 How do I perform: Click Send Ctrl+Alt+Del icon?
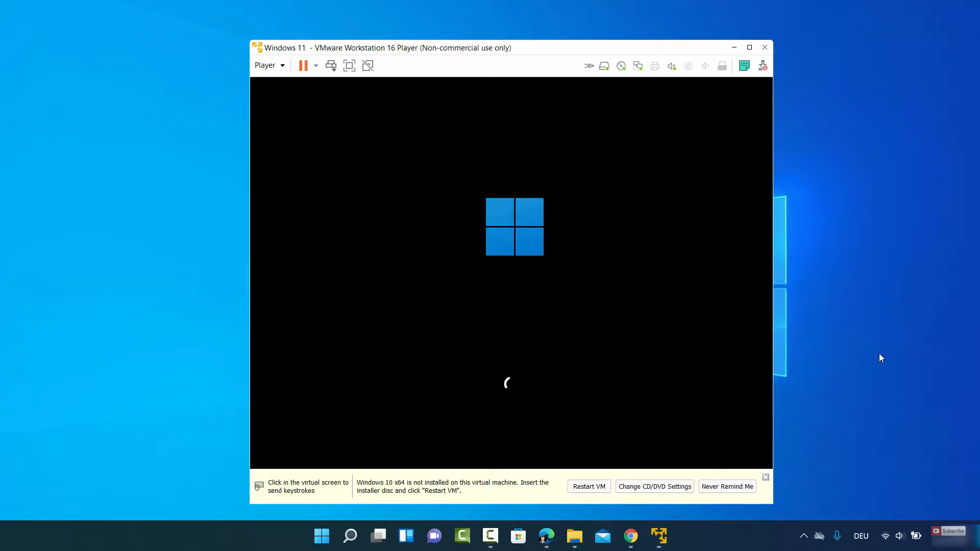331,65
